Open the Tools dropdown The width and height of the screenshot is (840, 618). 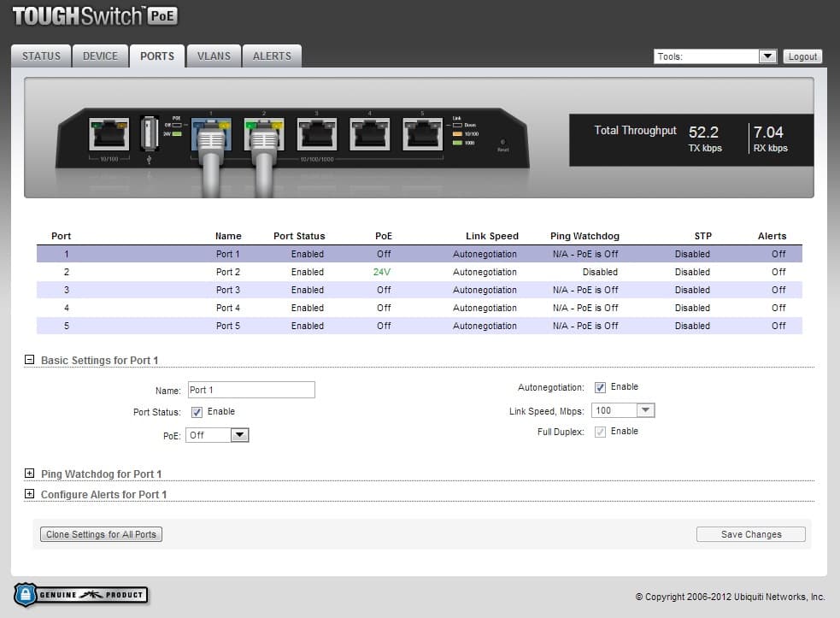715,56
